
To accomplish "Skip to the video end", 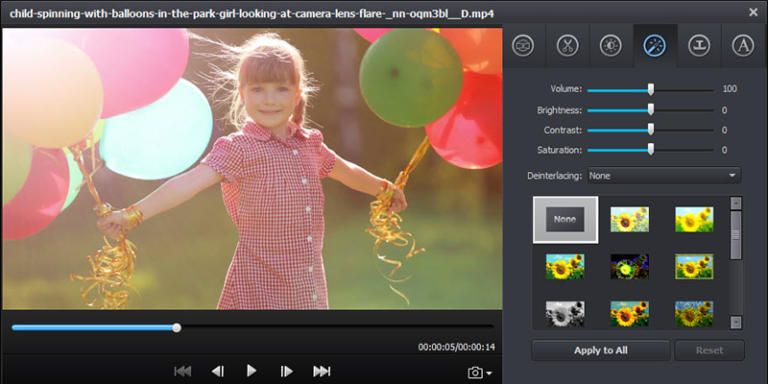I will tap(322, 371).
